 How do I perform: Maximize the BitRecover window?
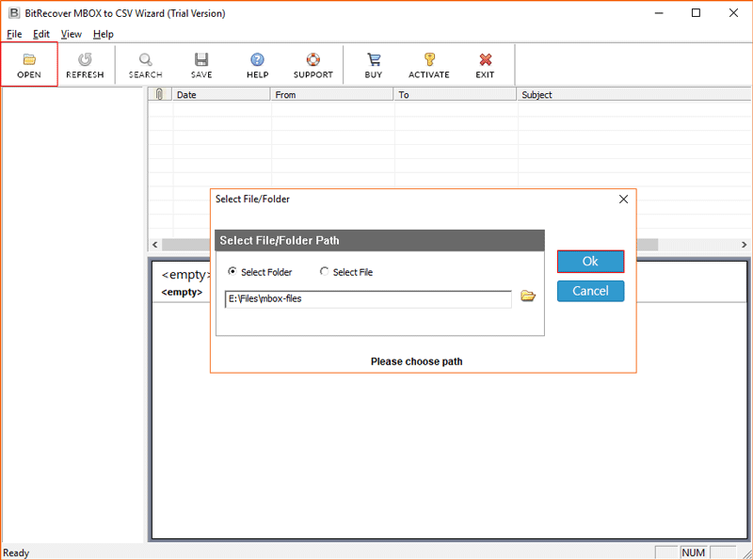point(696,13)
